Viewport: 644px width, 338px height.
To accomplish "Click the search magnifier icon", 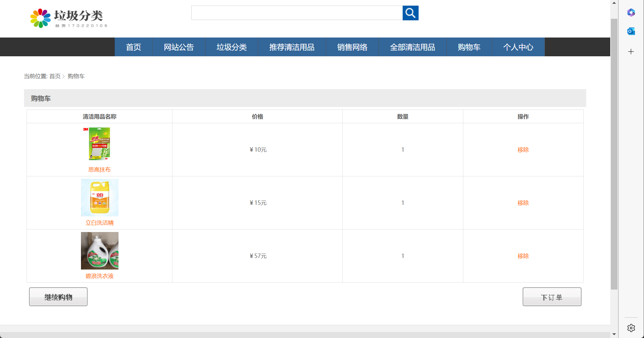I will (410, 13).
